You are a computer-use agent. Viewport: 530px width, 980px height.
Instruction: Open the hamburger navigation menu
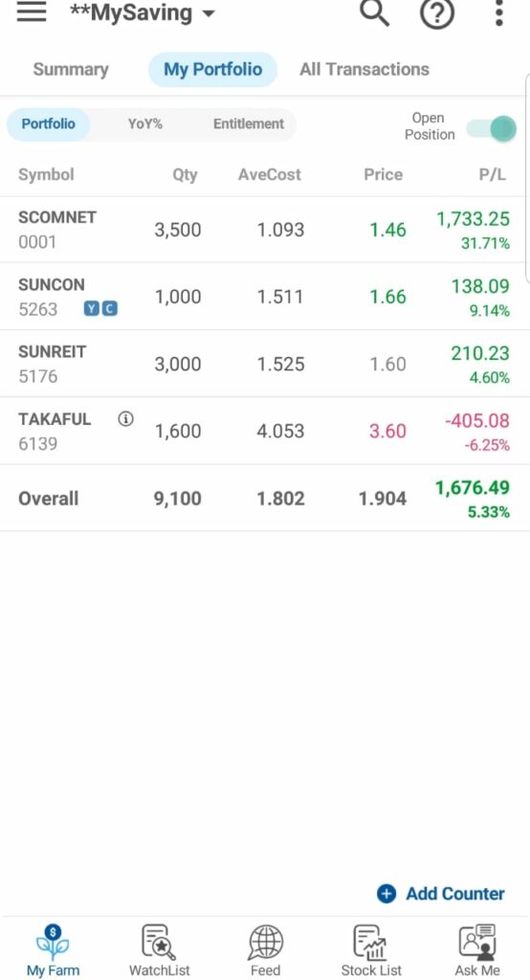point(32,11)
